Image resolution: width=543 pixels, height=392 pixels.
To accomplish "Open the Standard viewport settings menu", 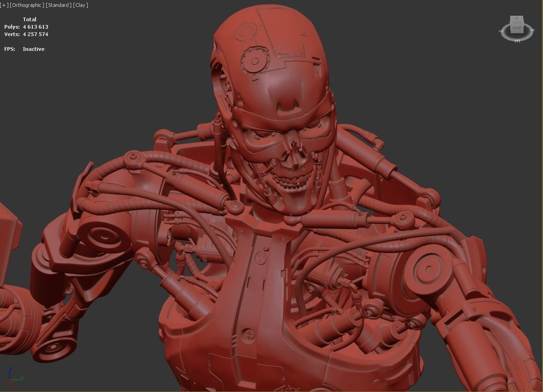I will pyautogui.click(x=59, y=5).
